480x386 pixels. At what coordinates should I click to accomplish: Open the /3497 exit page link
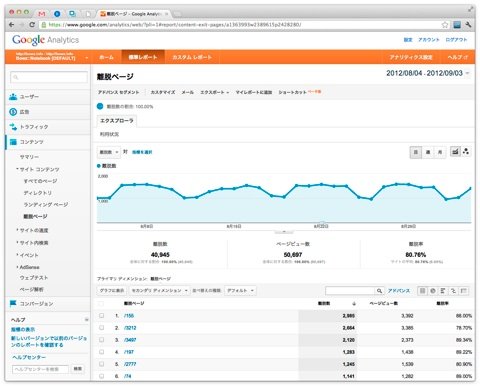click(x=130, y=340)
